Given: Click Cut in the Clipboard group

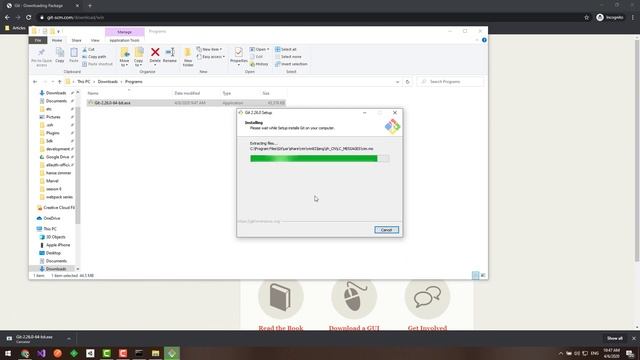Looking at the screenshot, I should 88,49.
